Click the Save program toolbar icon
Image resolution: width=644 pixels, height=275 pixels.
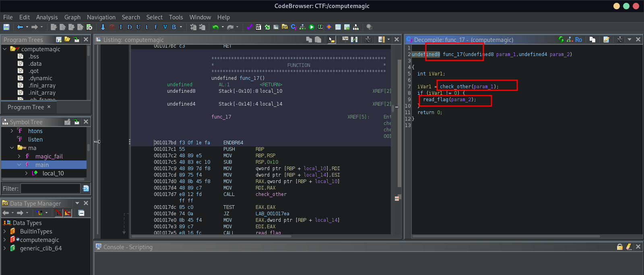(x=6, y=27)
